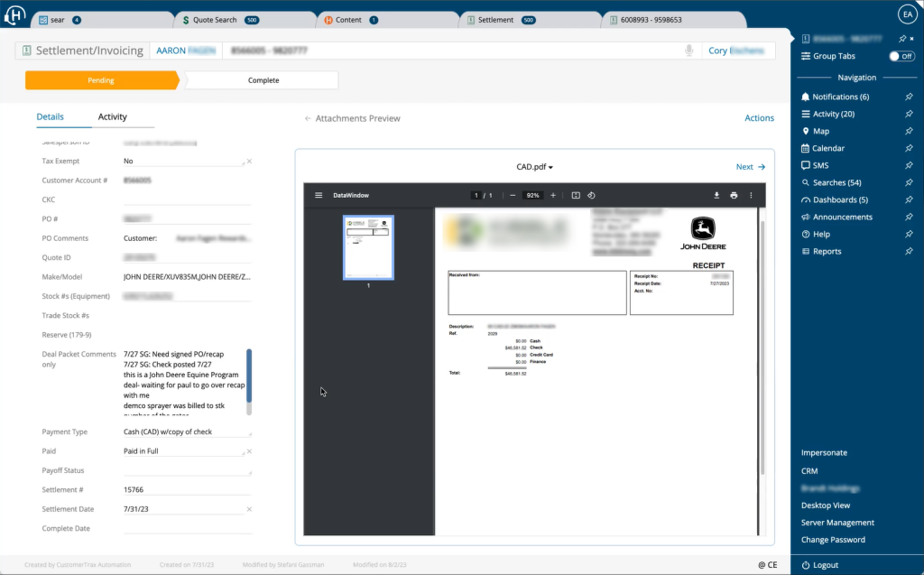This screenshot has height=575, width=924.
Task: Pin the Notifications navigation item
Action: 909,97
